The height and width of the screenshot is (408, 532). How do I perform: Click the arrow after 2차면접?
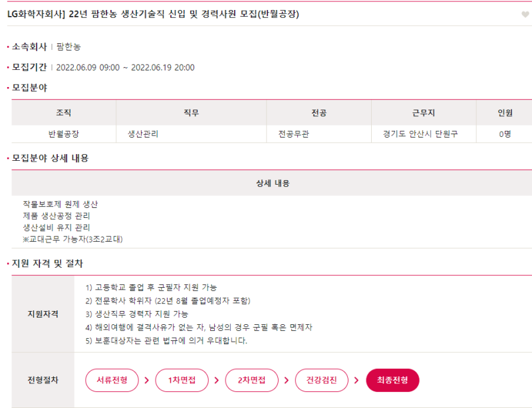click(285, 380)
